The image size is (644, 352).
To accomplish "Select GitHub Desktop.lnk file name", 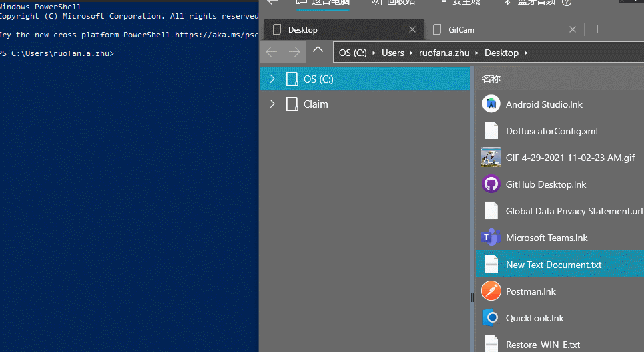I will pyautogui.click(x=546, y=184).
